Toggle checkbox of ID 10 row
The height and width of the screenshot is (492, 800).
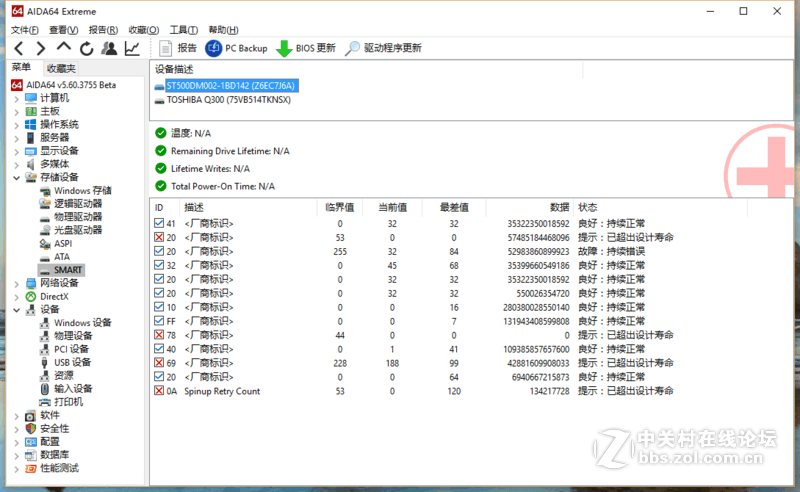(159, 307)
